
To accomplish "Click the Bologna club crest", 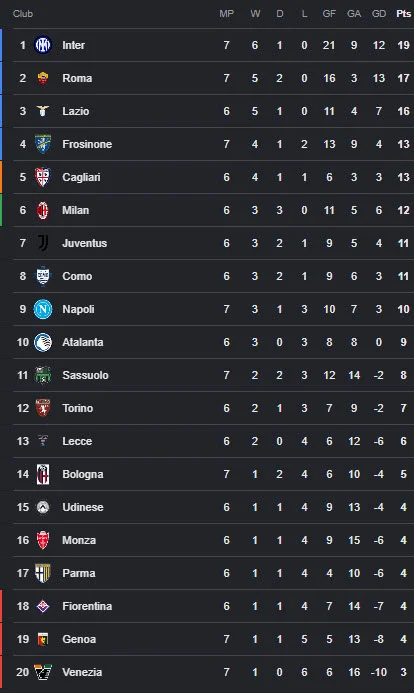I will coord(43,474).
